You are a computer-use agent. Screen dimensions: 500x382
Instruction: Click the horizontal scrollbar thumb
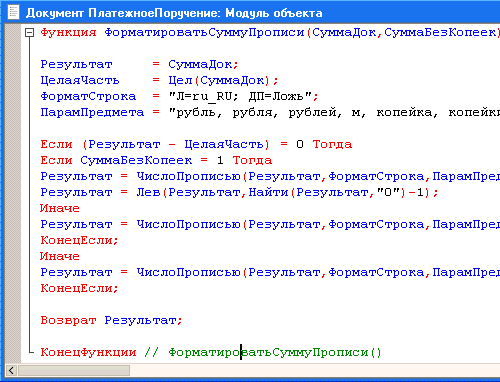[x=74, y=370]
